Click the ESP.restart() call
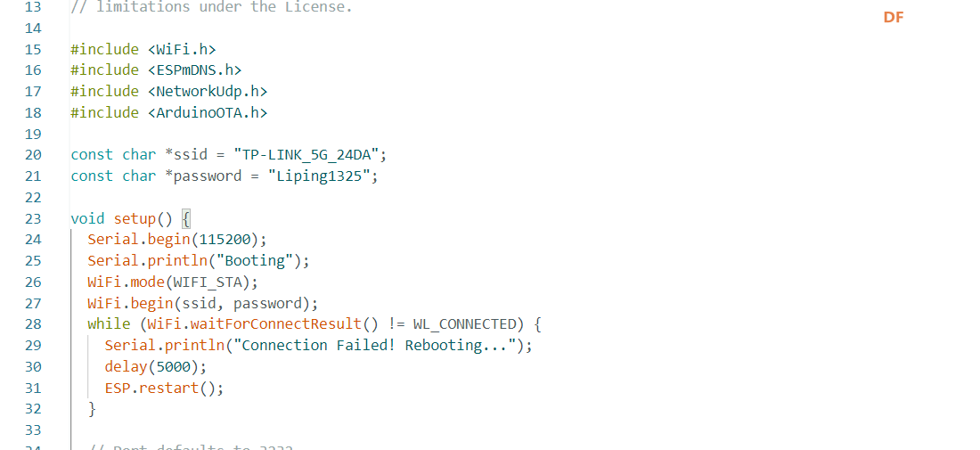The height and width of the screenshot is (450, 980). tap(165, 388)
